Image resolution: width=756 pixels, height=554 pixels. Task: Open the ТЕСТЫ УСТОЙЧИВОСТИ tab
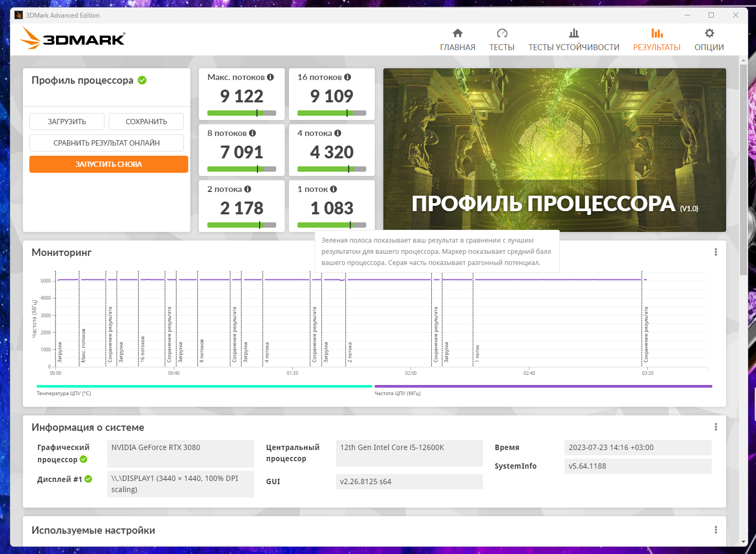point(574,40)
